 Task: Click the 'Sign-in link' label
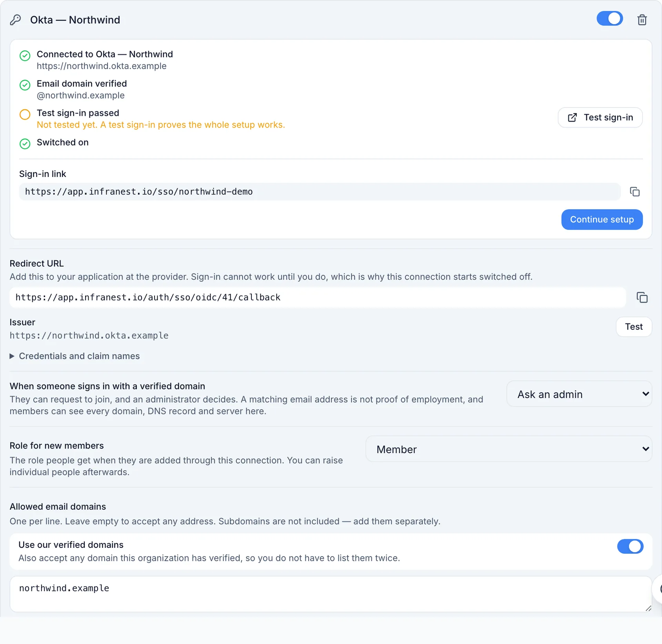click(42, 174)
